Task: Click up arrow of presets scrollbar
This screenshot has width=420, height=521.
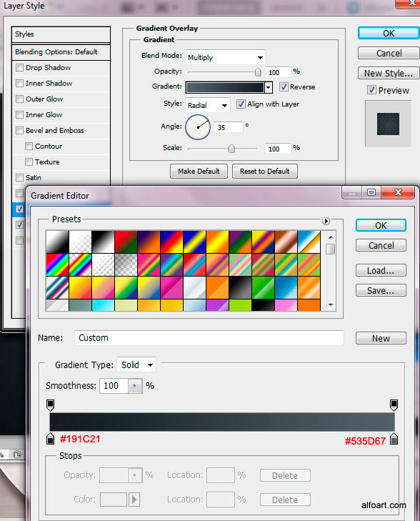Action: [330, 237]
